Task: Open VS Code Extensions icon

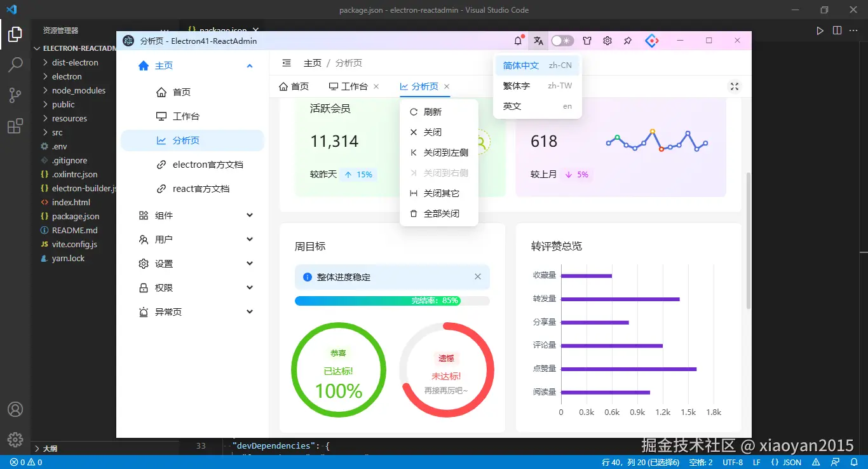Action: tap(15, 126)
